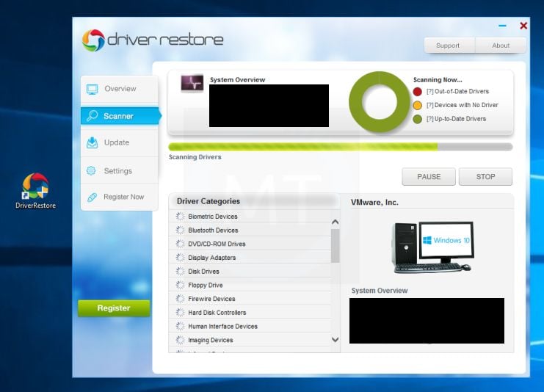Click spinner icon beside Imaging Devices
This screenshot has height=392, width=544.
180,340
